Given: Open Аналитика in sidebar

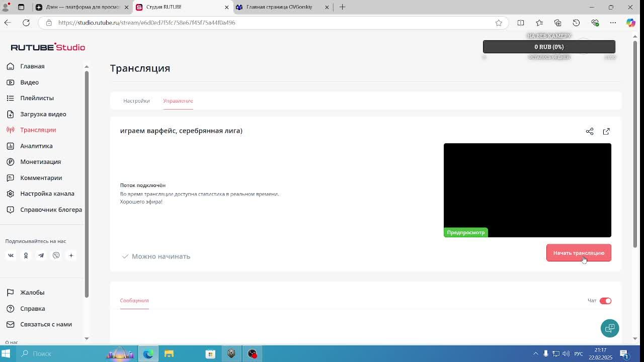Looking at the screenshot, I should pos(36,146).
